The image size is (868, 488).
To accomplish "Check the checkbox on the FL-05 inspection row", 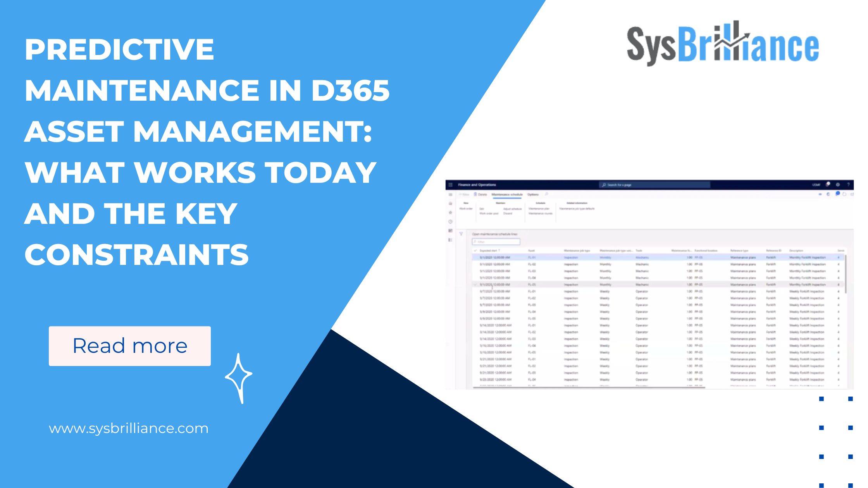I will (x=475, y=284).
